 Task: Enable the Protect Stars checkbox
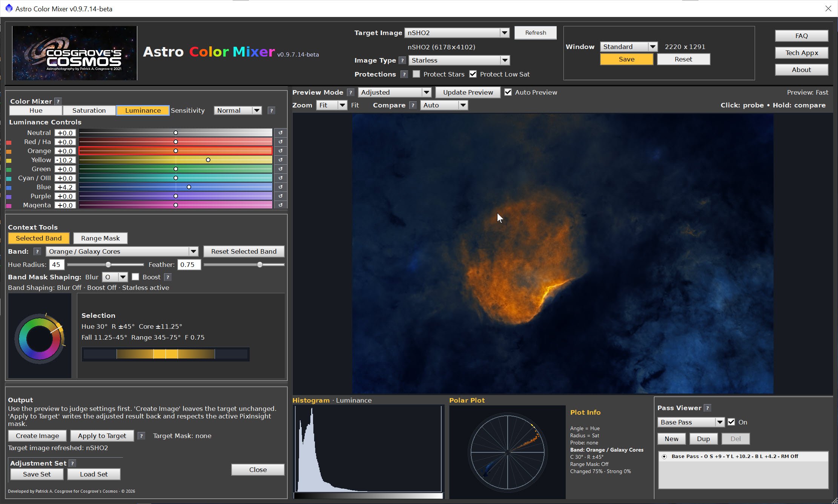pos(416,74)
